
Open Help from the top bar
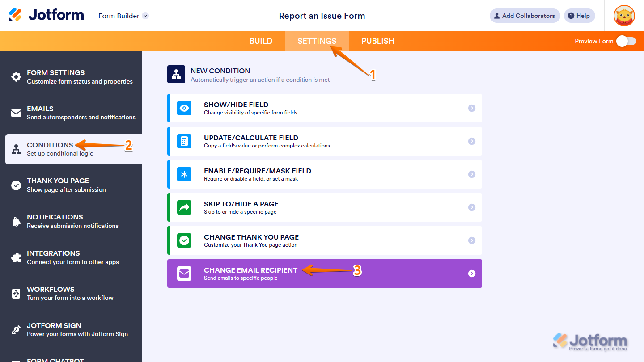(x=579, y=16)
